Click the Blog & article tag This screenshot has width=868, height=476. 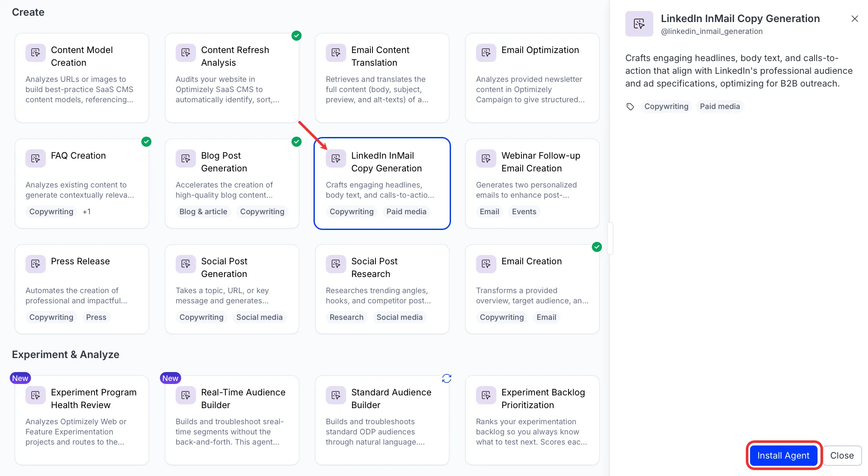(x=203, y=212)
